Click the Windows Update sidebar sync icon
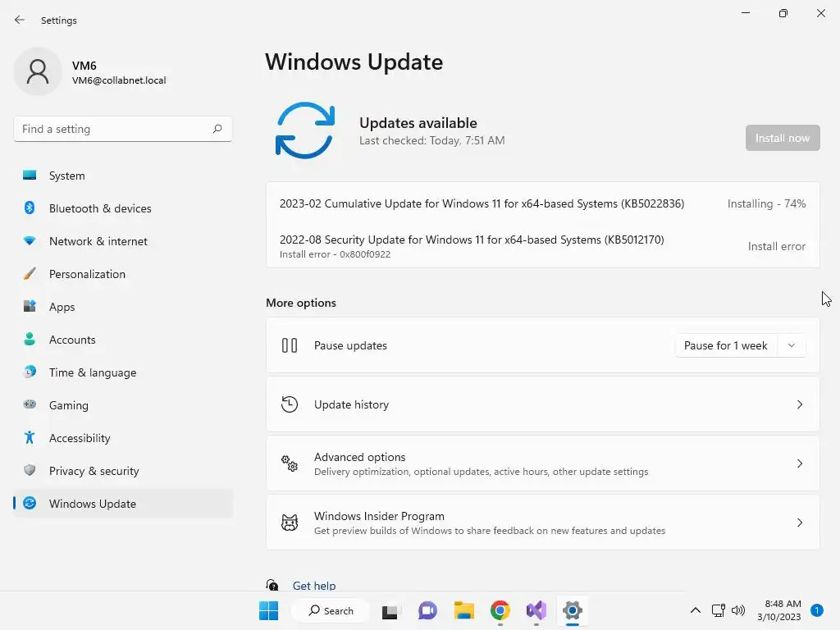Viewport: 840px width, 630px height. point(30,503)
